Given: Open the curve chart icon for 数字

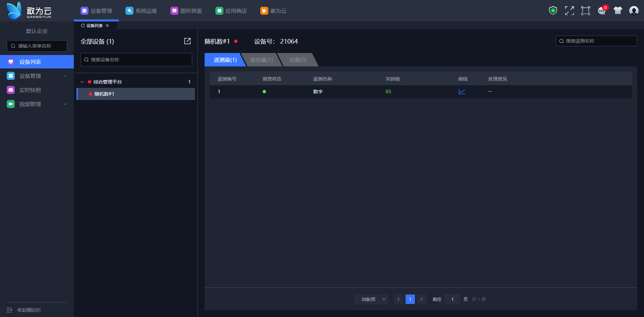Looking at the screenshot, I should 462,92.
